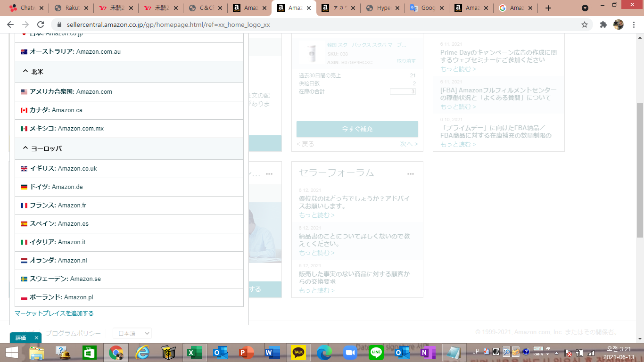Screen dimensions: 644x362
Task: Open セラーフォーラム card options menu
Action: [411, 174]
